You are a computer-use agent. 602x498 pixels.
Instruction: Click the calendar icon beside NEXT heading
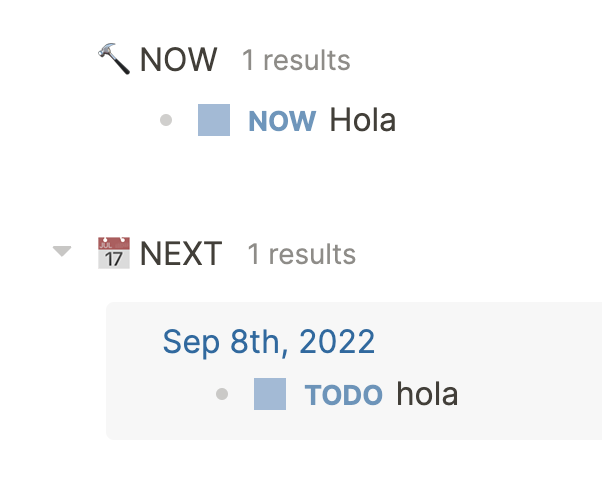pyautogui.click(x=114, y=253)
